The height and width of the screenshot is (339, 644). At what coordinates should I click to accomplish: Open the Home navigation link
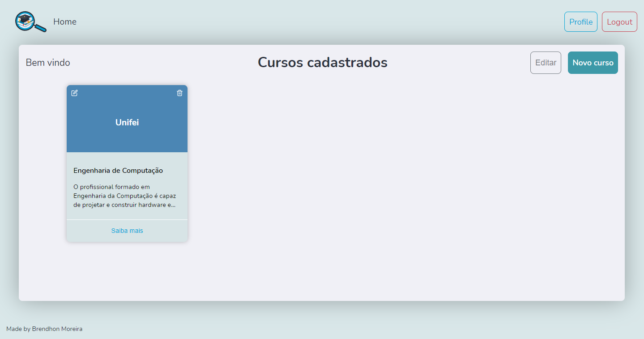click(x=65, y=21)
